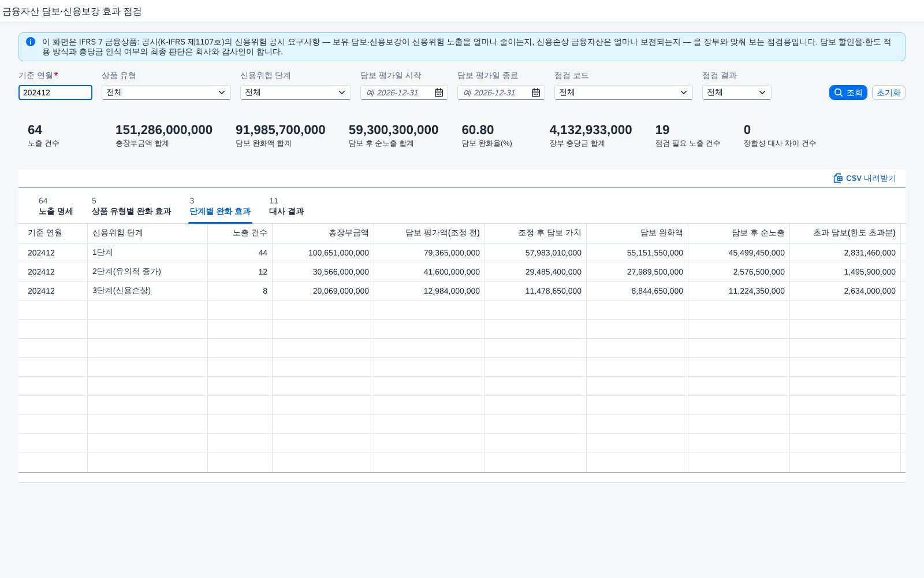Screen dimensions: 924x578
Task: Click value 41,600,000,000 in the table
Action: click(452, 272)
